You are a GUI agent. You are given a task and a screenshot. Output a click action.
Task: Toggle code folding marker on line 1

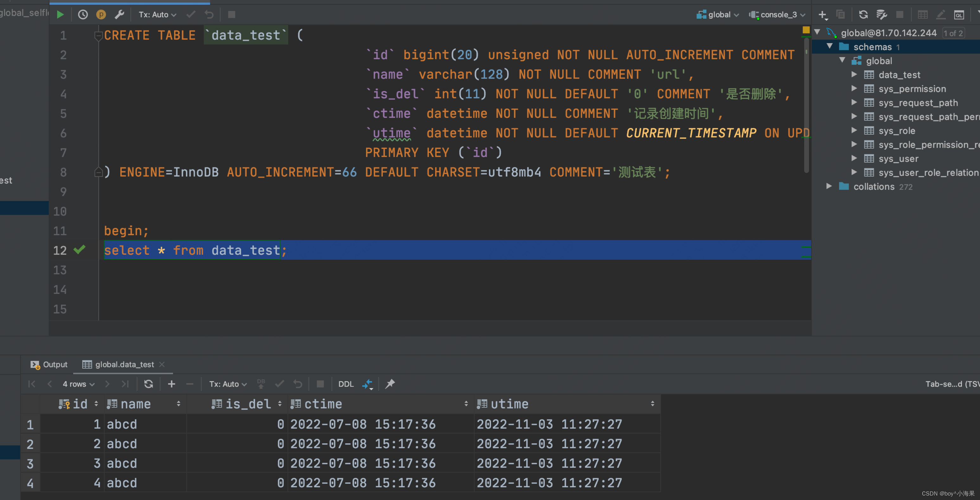point(98,35)
